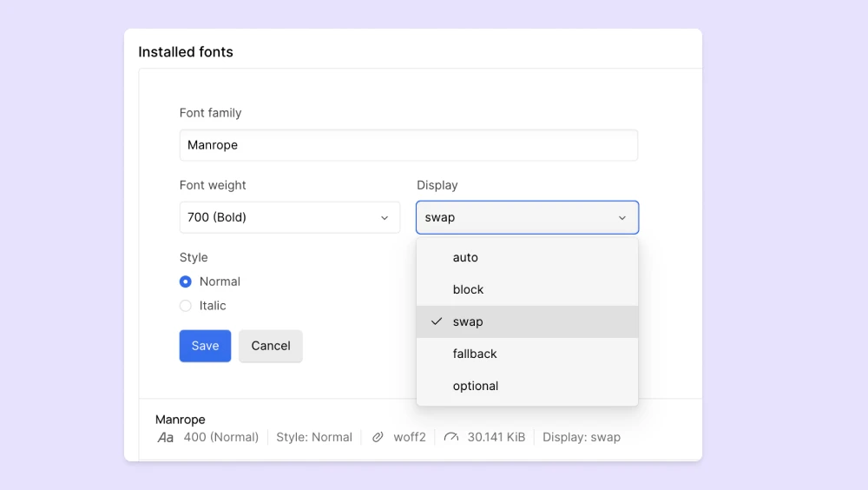Click the Installed fonts heading
The width and height of the screenshot is (868, 490).
186,52
